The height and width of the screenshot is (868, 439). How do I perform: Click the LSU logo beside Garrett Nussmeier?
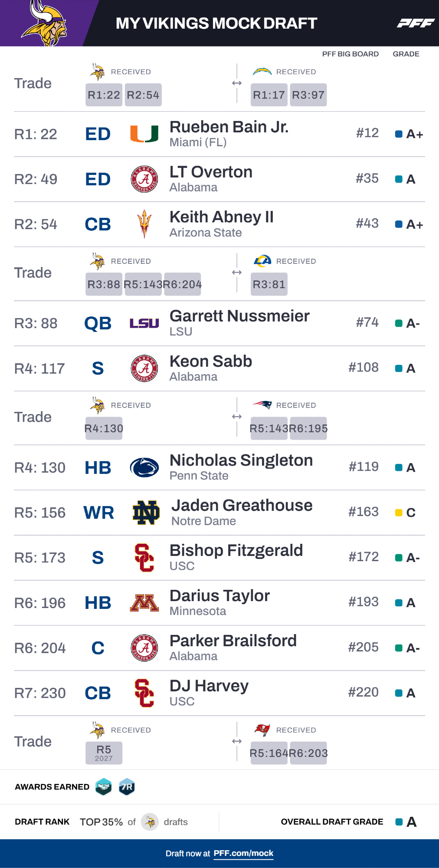(144, 323)
